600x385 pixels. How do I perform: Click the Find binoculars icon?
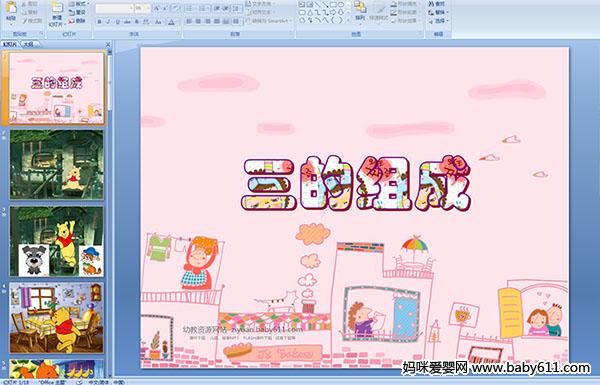point(431,4)
